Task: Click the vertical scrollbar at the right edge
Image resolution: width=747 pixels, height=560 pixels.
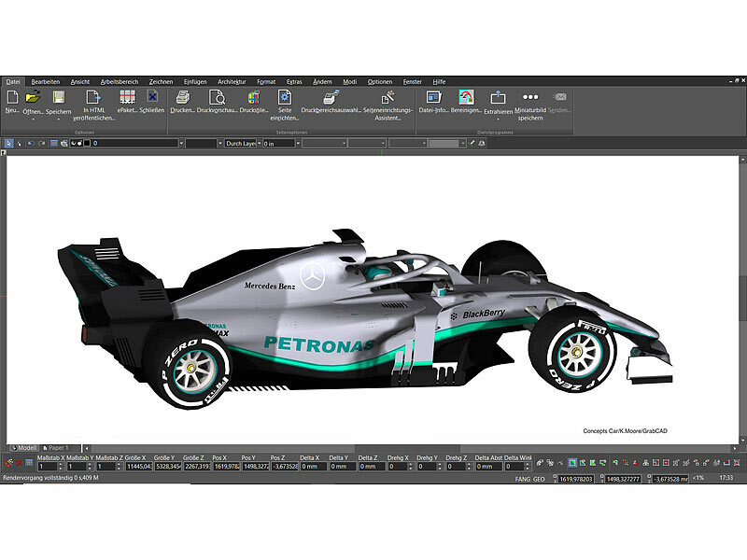Action: point(742,300)
